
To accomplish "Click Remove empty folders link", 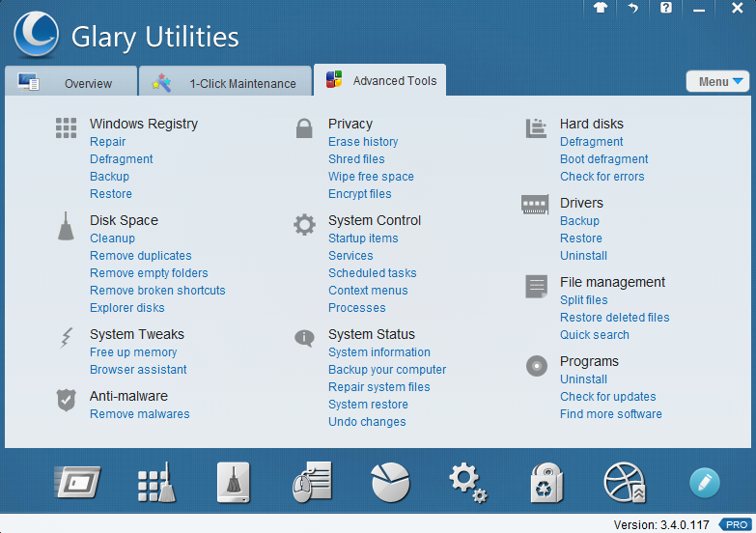I will click(x=149, y=273).
